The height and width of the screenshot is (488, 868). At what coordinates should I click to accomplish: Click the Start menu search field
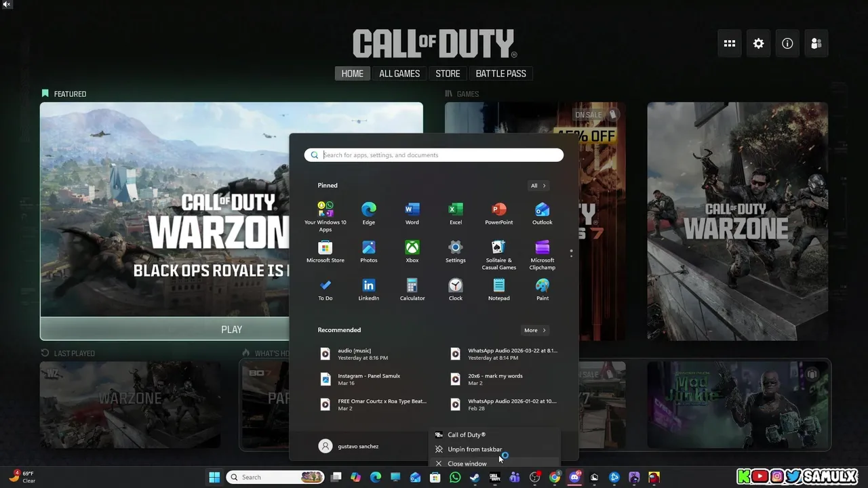[434, 155]
